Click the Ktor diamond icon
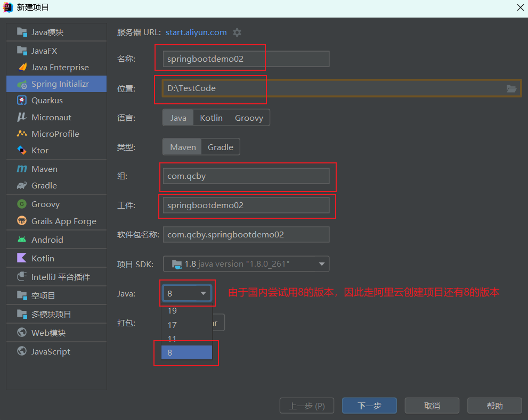Viewport: 528px width, 420px height. [x=22, y=150]
